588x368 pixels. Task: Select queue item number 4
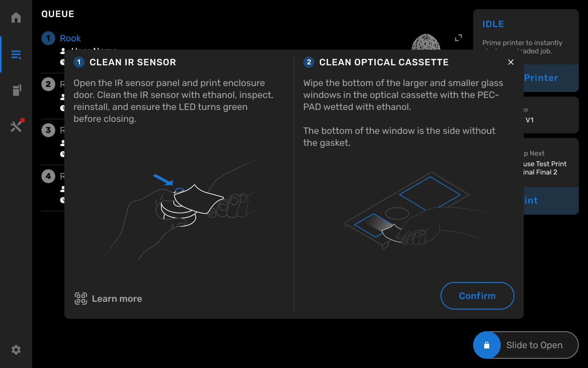pyautogui.click(x=48, y=176)
